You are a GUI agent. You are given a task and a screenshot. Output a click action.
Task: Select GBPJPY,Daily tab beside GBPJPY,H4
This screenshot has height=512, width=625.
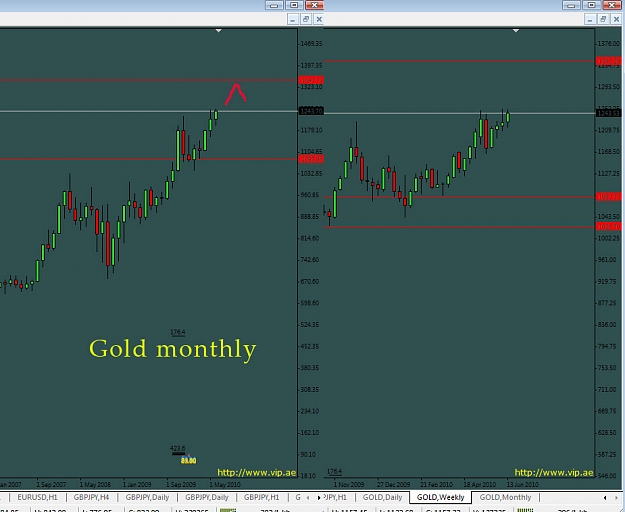pyautogui.click(x=147, y=497)
